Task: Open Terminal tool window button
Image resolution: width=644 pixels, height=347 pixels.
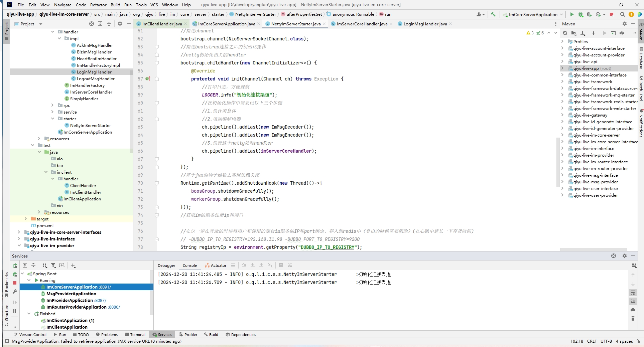Action: pos(135,334)
